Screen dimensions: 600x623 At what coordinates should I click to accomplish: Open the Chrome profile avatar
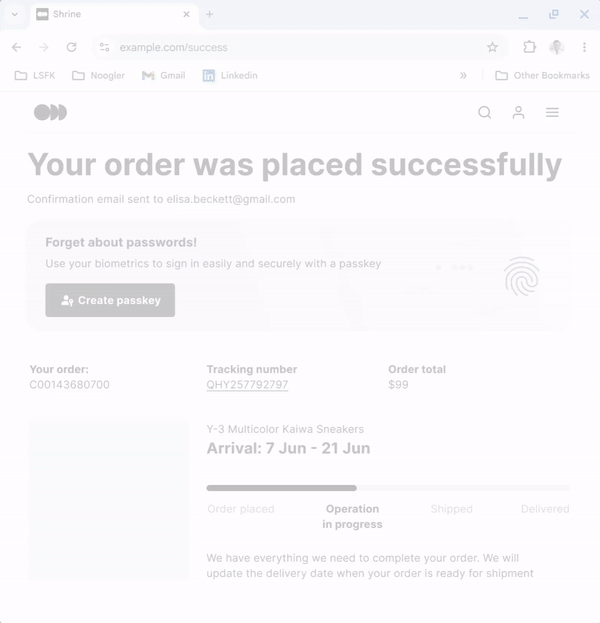tap(557, 47)
